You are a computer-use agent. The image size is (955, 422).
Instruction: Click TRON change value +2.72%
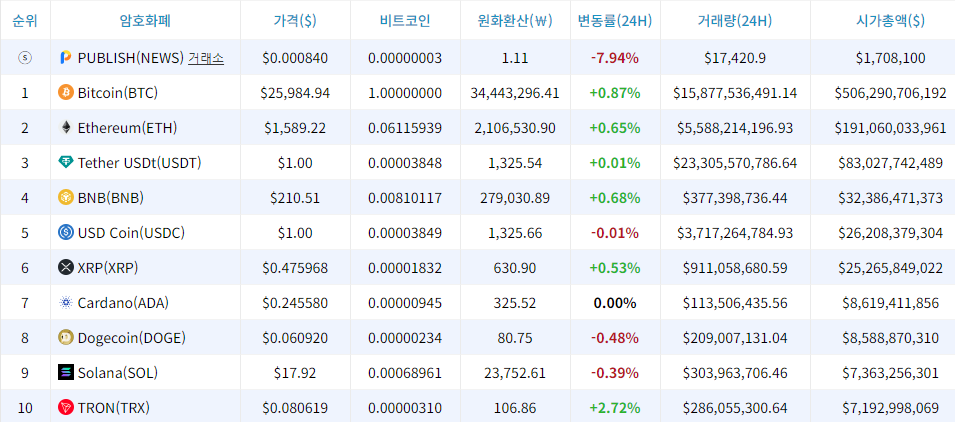click(615, 407)
